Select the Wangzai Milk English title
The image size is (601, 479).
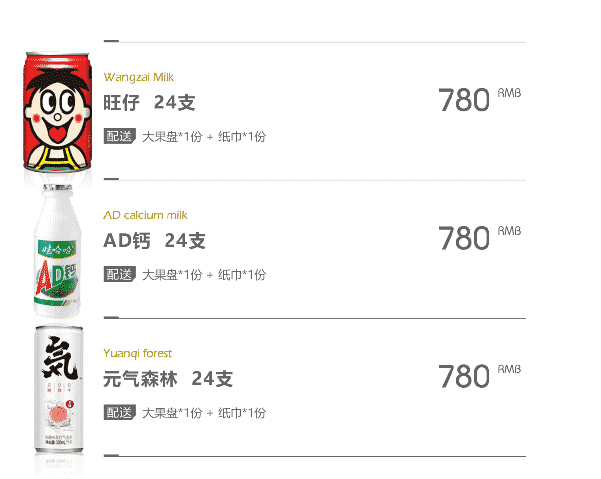tap(138, 77)
